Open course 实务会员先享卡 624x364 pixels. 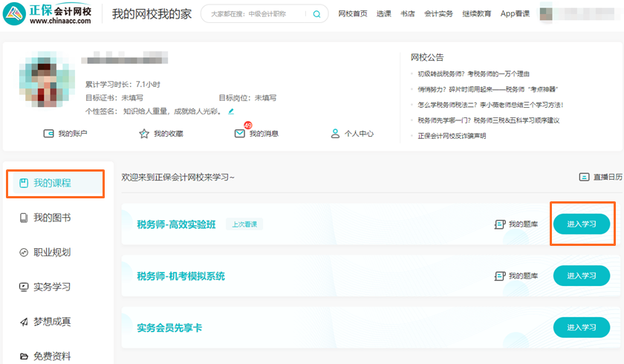[169, 328]
